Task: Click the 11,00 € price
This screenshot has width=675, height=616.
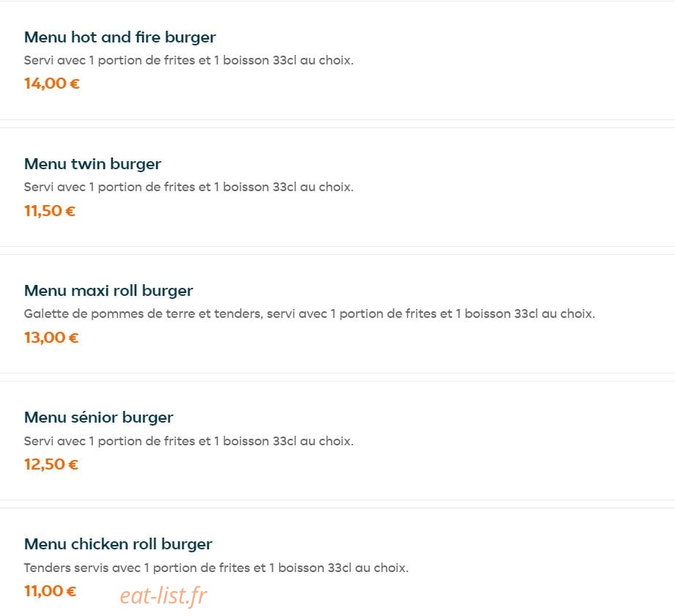Action: 50,591
